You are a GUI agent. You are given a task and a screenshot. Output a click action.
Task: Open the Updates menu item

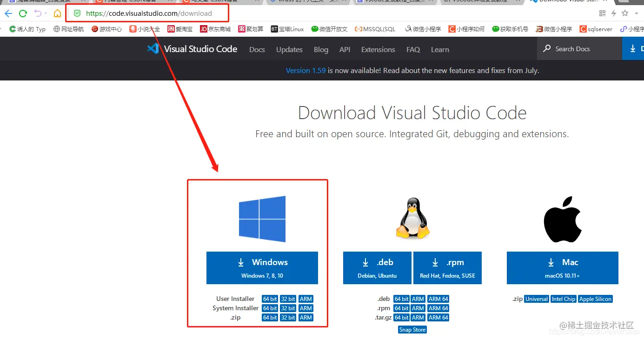point(289,49)
